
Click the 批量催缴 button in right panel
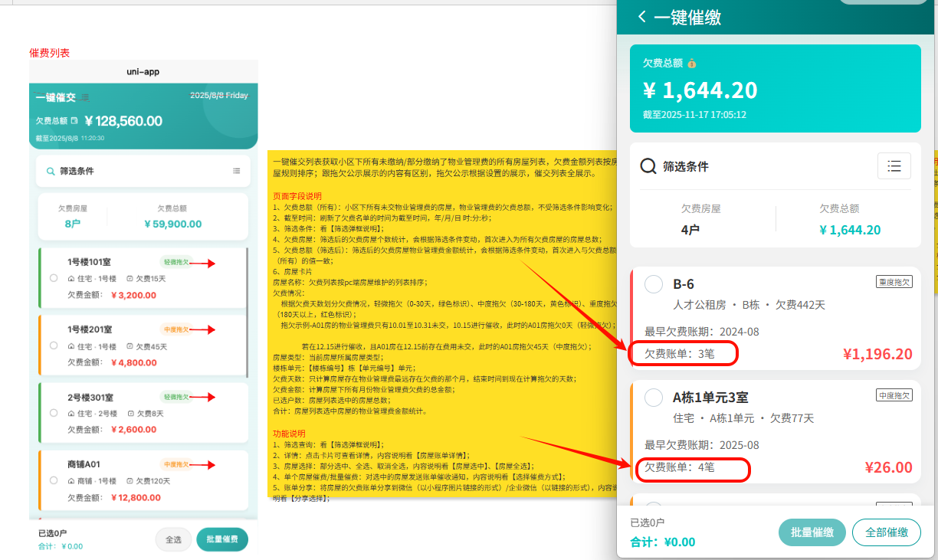coord(812,532)
